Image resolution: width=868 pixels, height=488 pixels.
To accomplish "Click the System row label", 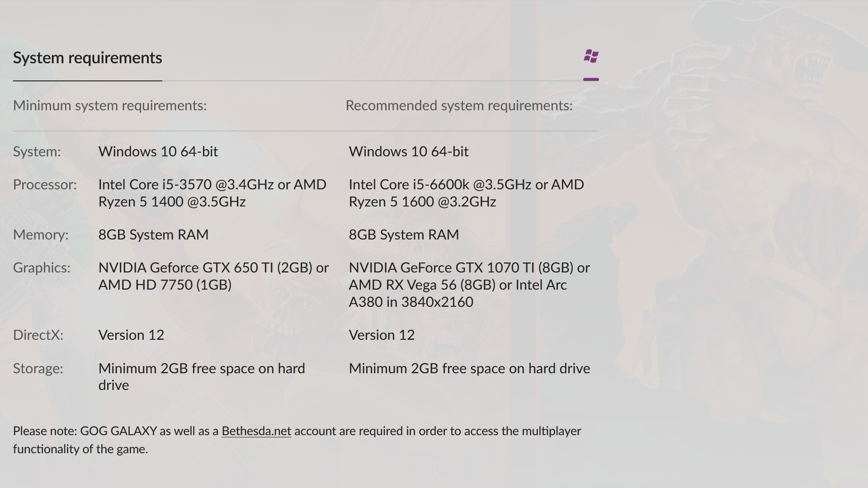I will [37, 152].
